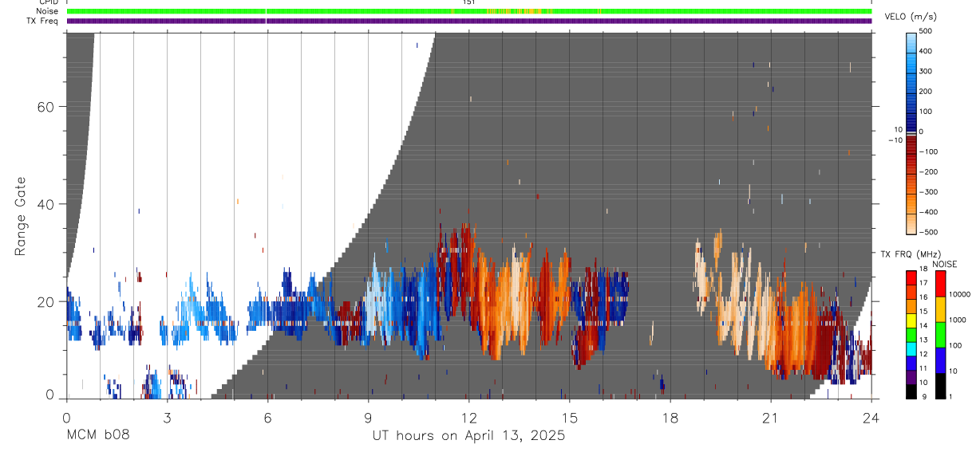This screenshot has height=452, width=980.
Task: Click the 9 label on TX FRQ scale
Action: 924,397
